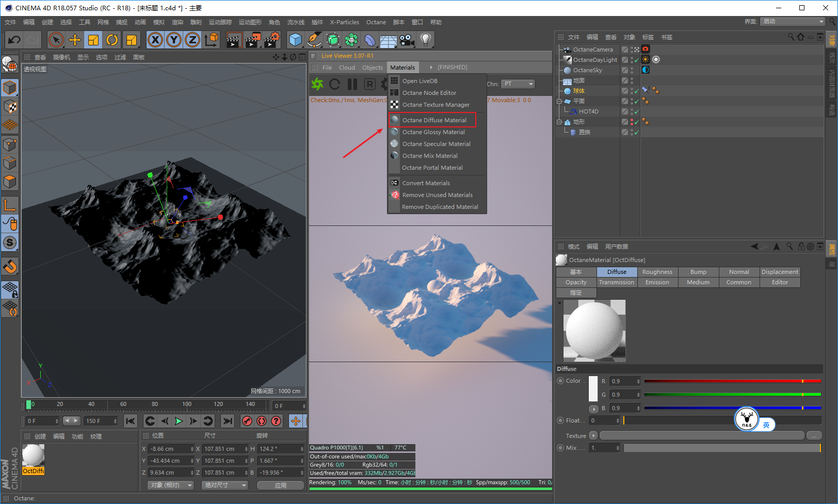The image size is (838, 504).
Task: Switch to Texture mode icon
Action: pyautogui.click(x=10, y=107)
